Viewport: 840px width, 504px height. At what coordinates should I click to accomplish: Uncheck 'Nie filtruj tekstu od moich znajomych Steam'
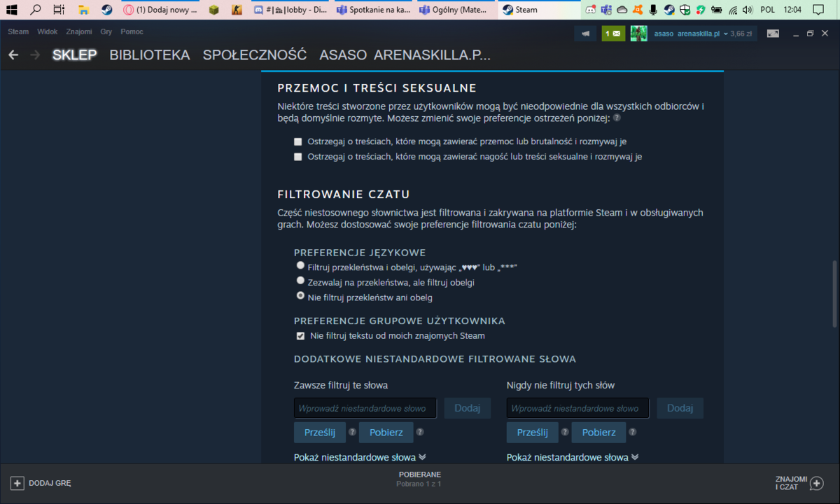(300, 336)
